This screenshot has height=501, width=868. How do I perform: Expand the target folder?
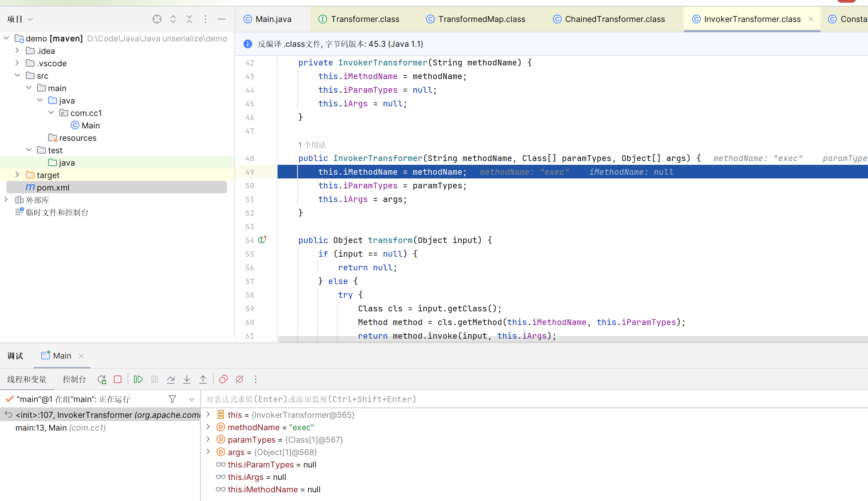pyautogui.click(x=17, y=175)
